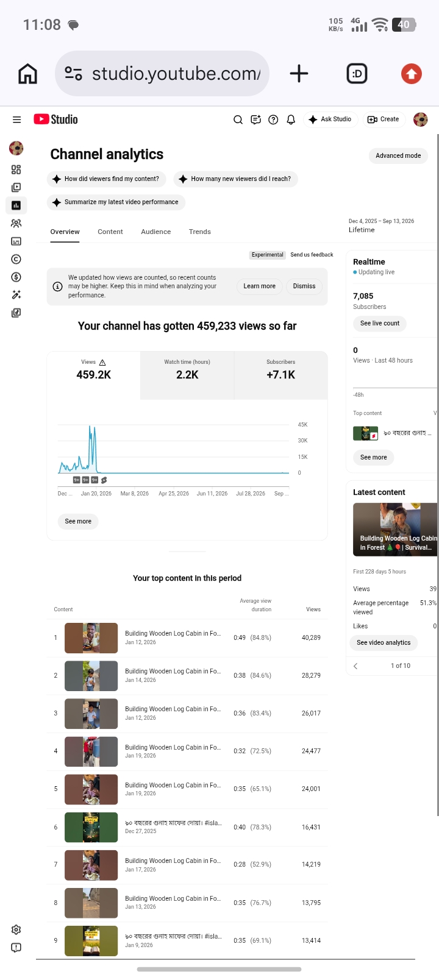
Task: Tap the browser home icon
Action: click(28, 74)
